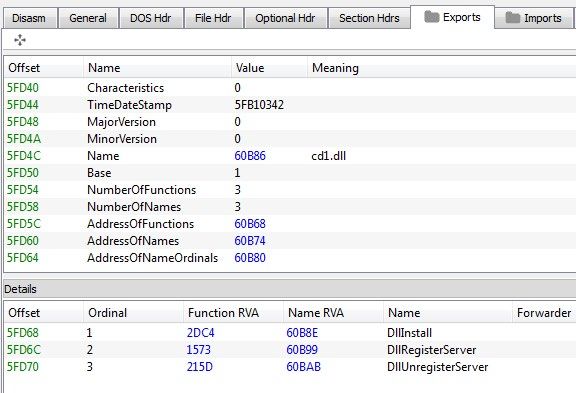Select the cd1.dll meaning cell
576x393 pixels.
point(328,156)
